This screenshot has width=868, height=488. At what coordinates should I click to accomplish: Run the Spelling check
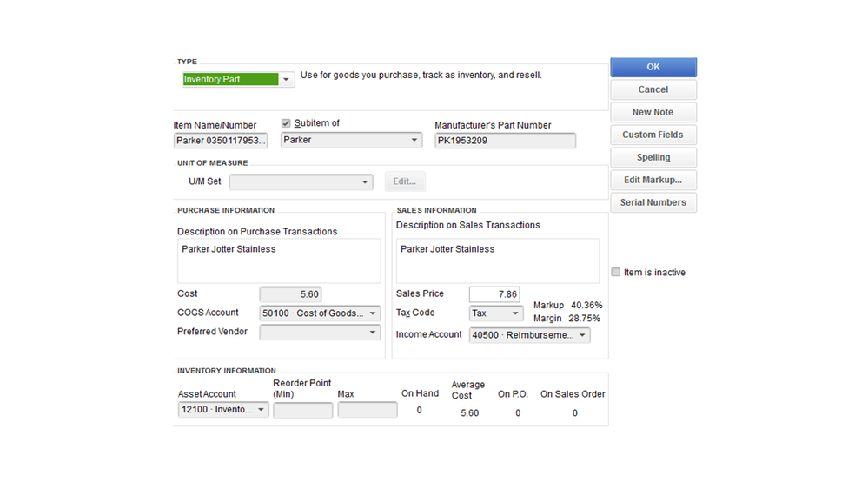pyautogui.click(x=653, y=157)
